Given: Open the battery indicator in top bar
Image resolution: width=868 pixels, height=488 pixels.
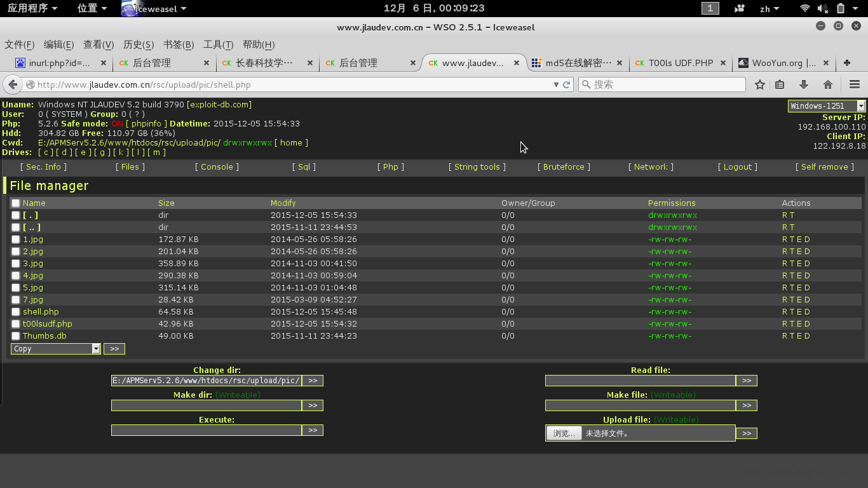Looking at the screenshot, I should 841,8.
